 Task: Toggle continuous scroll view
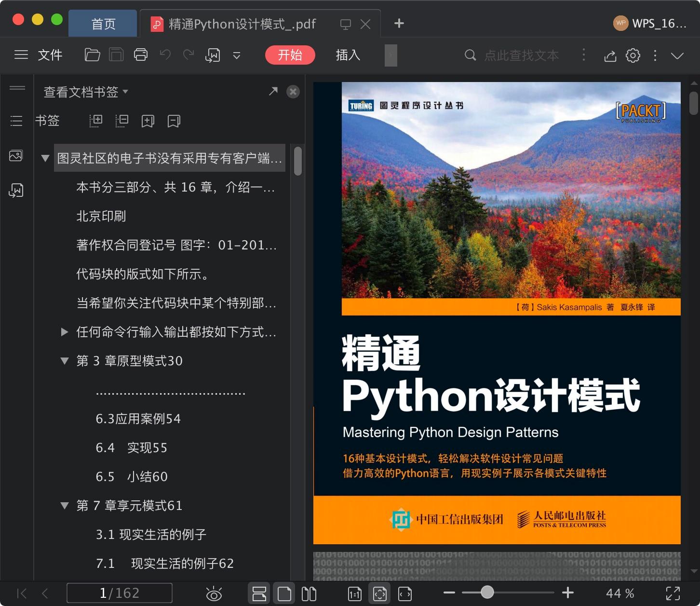point(259,593)
